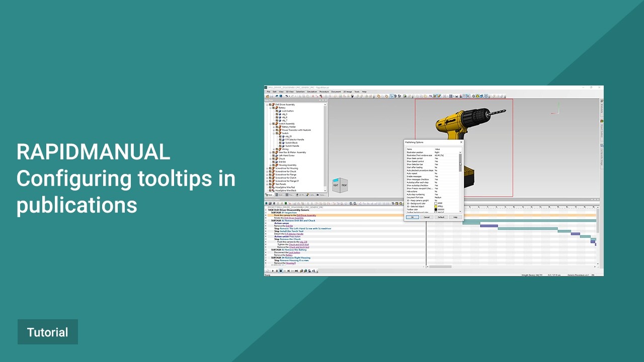The width and height of the screenshot is (644, 362).
Task: Click the sphere icon beside obj_5
Action: [x=280, y=114]
